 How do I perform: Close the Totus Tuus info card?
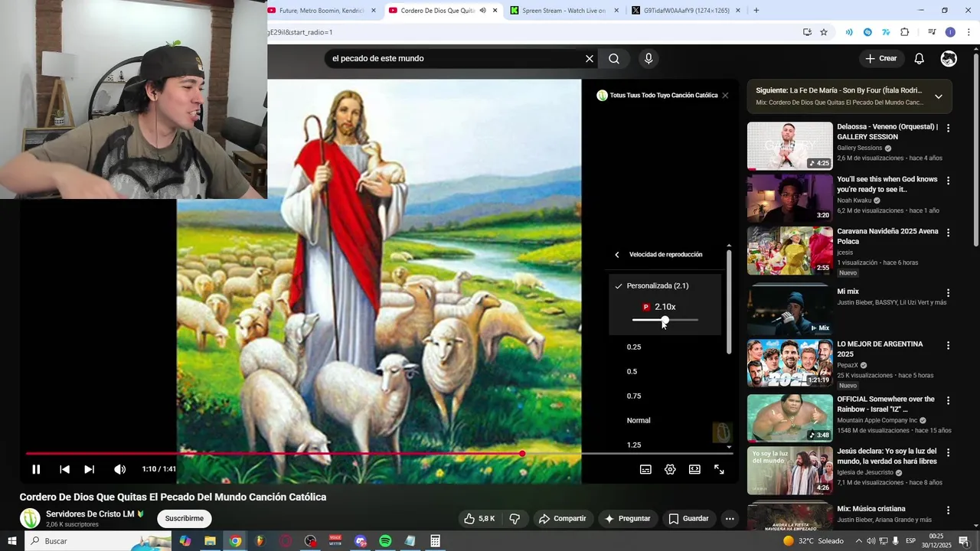725,96
